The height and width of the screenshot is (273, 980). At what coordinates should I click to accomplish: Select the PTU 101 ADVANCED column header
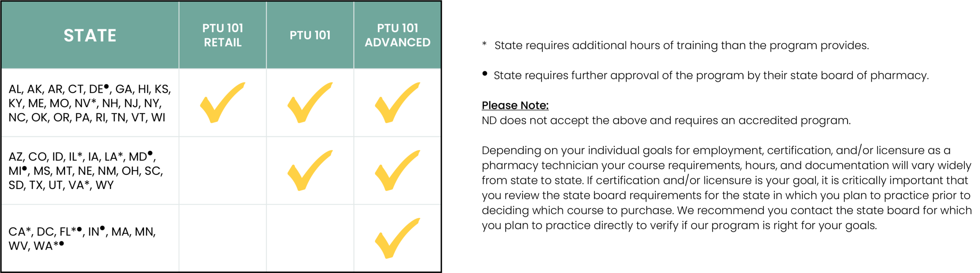click(x=397, y=35)
